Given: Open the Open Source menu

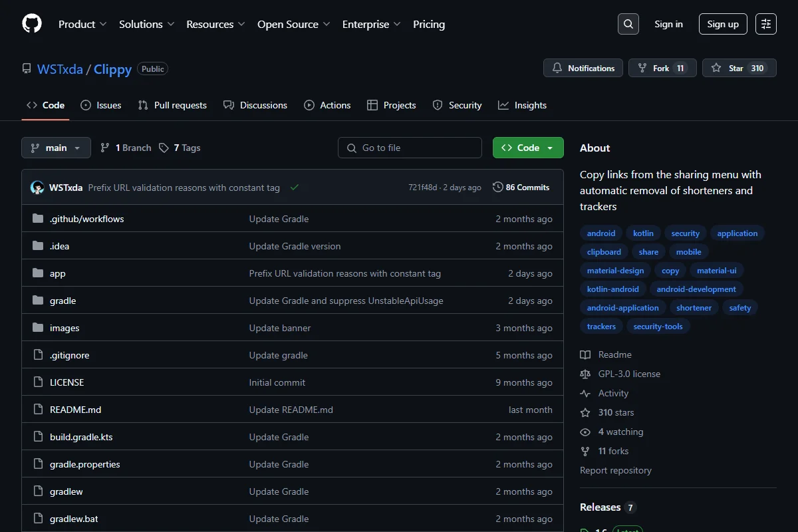Looking at the screenshot, I should point(294,24).
